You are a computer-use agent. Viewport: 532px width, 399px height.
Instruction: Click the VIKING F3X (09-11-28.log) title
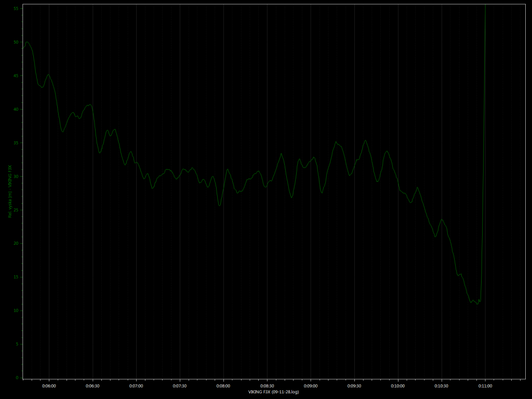click(x=273, y=392)
